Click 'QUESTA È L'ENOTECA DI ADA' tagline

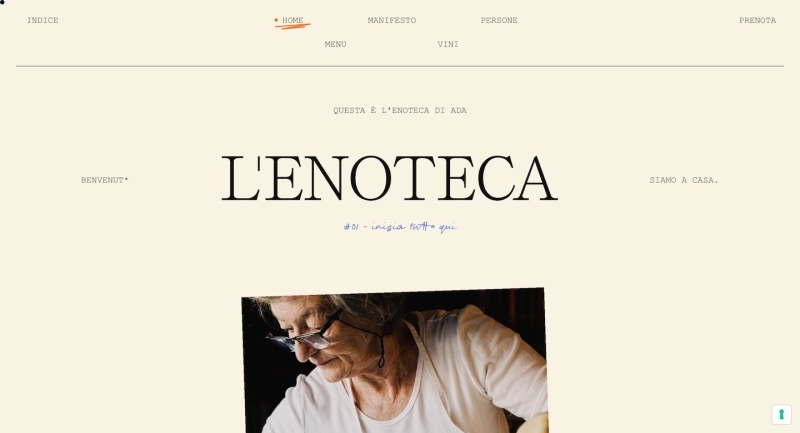click(x=400, y=110)
